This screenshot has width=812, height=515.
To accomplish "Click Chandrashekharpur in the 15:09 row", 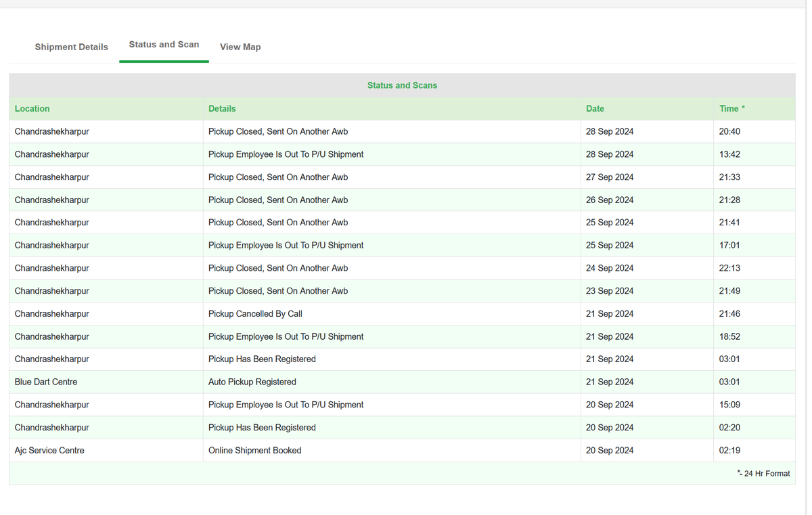I will pyautogui.click(x=51, y=405).
